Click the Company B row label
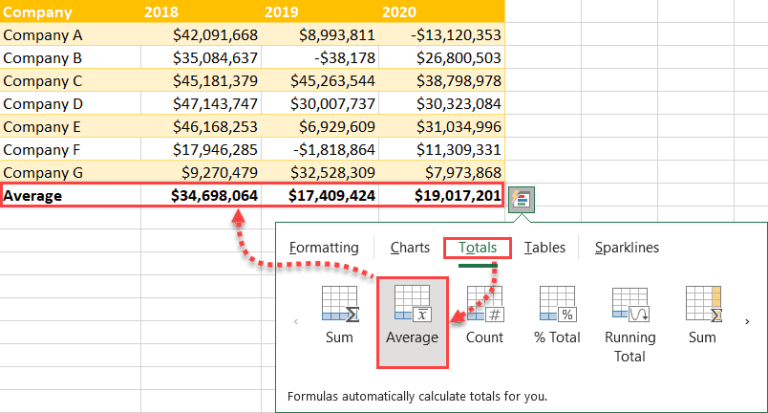 tap(71, 58)
